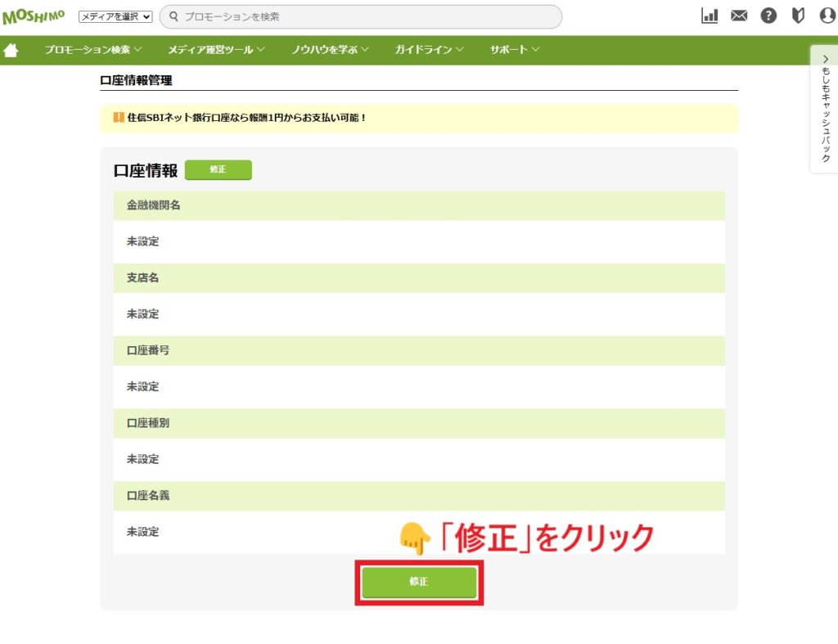This screenshot has height=644, width=838.
Task: Click 未設定 value under 金融機関名
Action: (142, 241)
